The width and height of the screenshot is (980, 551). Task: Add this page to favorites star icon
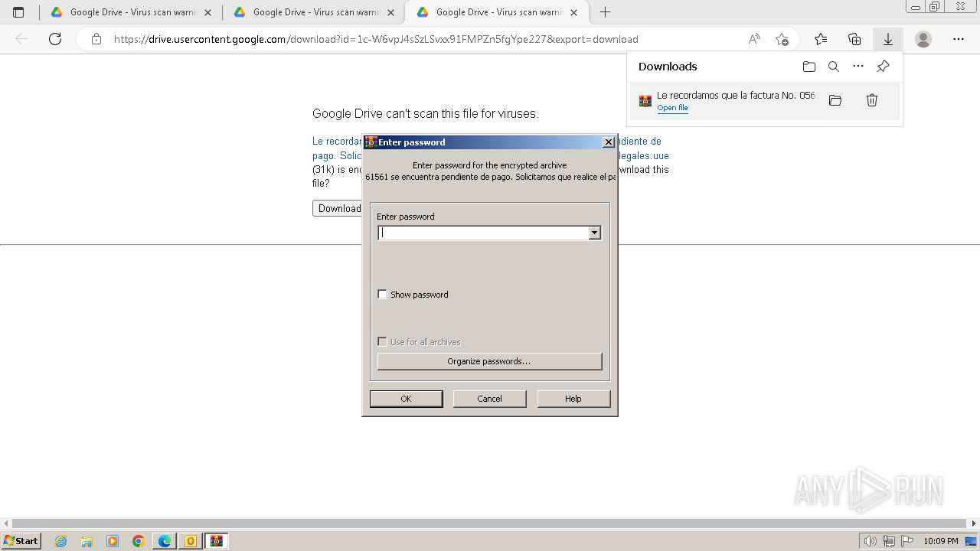[x=782, y=39]
